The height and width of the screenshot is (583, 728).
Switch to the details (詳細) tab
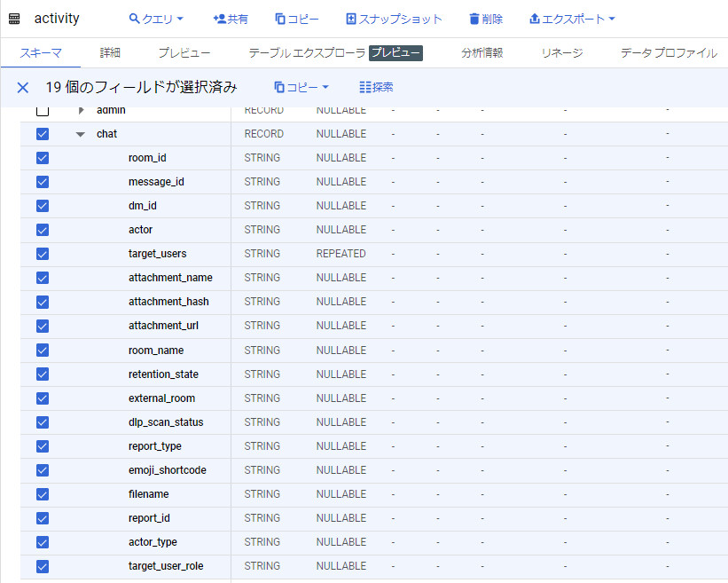coord(110,53)
